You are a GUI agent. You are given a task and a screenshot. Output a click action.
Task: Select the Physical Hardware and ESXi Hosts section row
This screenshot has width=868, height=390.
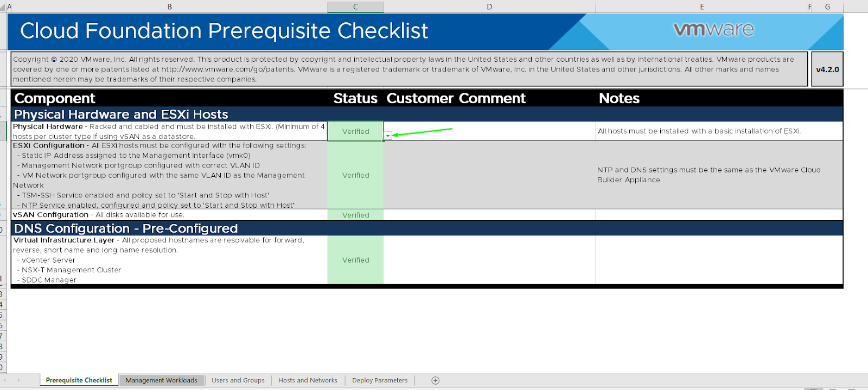point(427,114)
